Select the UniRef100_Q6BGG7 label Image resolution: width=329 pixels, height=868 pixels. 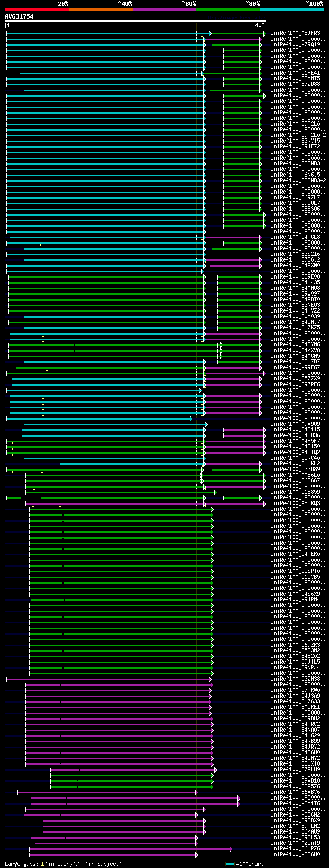[x=295, y=481]
